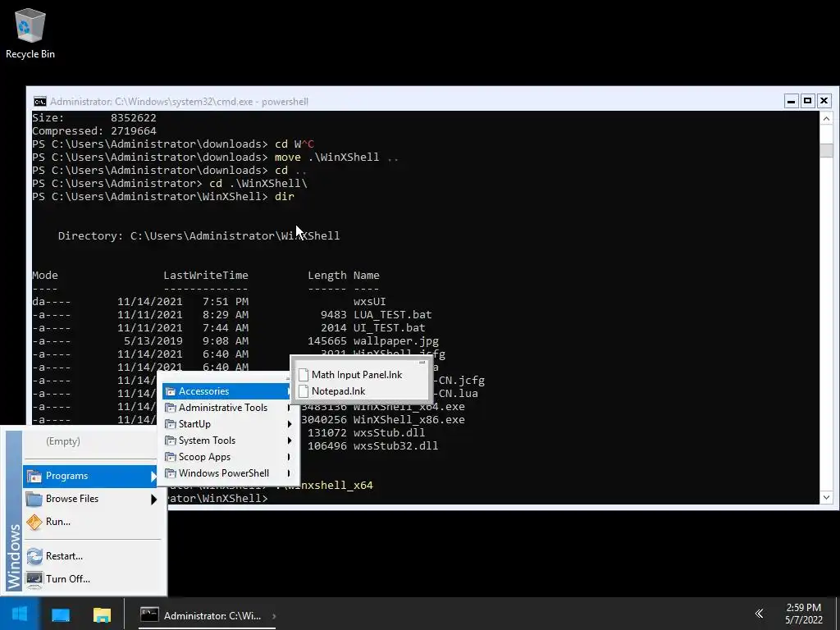Open Administrative Tools menu item
This screenshot has height=630, width=840.
pos(229,409)
